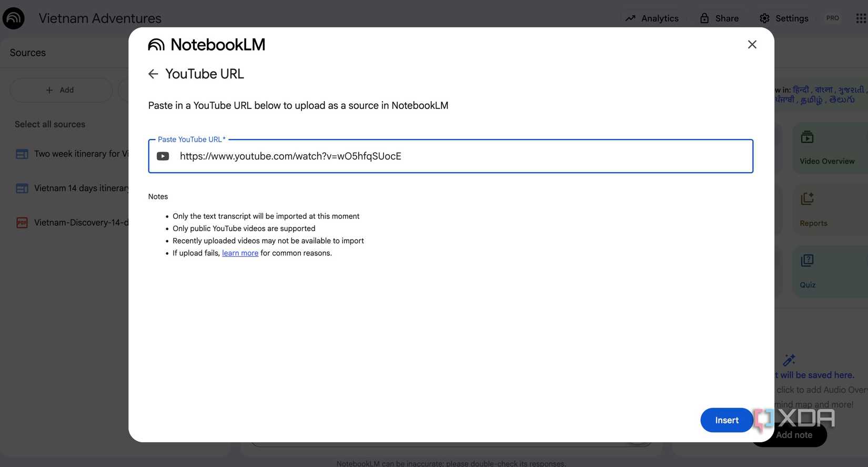
Task: Click the magic wand icon in Studio panel
Action: pos(789,360)
